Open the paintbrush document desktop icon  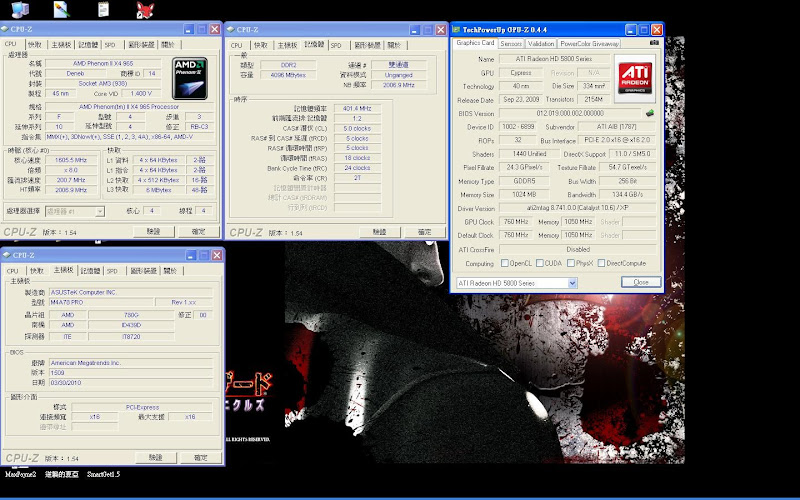point(61,10)
